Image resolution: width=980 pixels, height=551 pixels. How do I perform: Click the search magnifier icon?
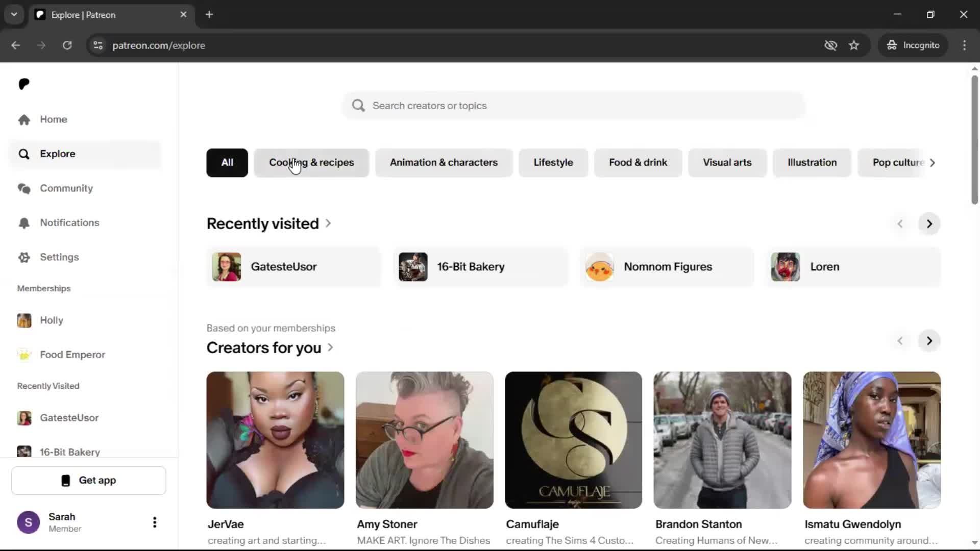tap(358, 106)
